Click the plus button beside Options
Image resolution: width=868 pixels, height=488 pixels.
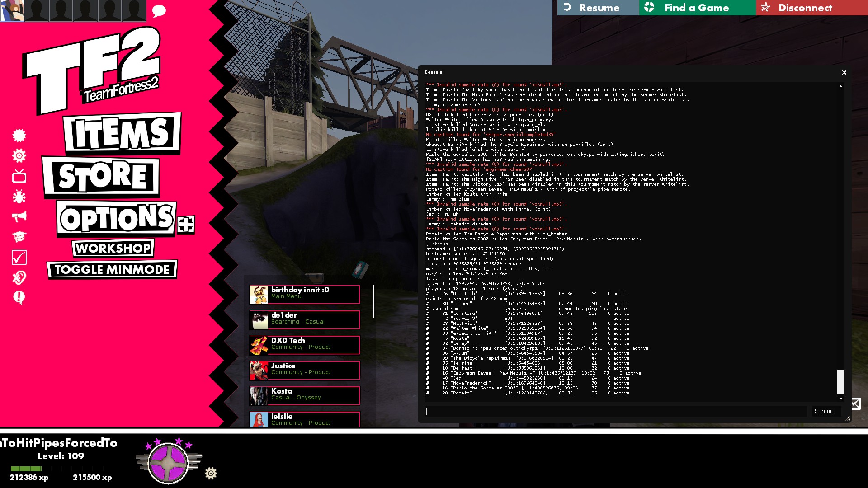click(186, 224)
